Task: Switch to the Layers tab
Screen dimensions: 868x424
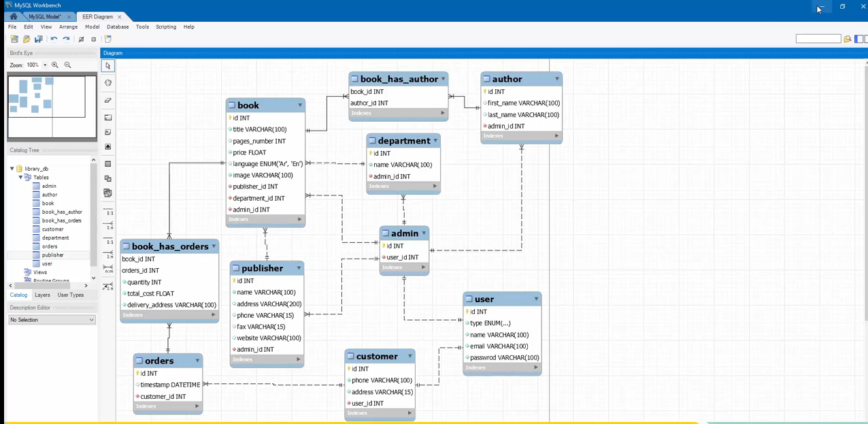Action: [42, 295]
